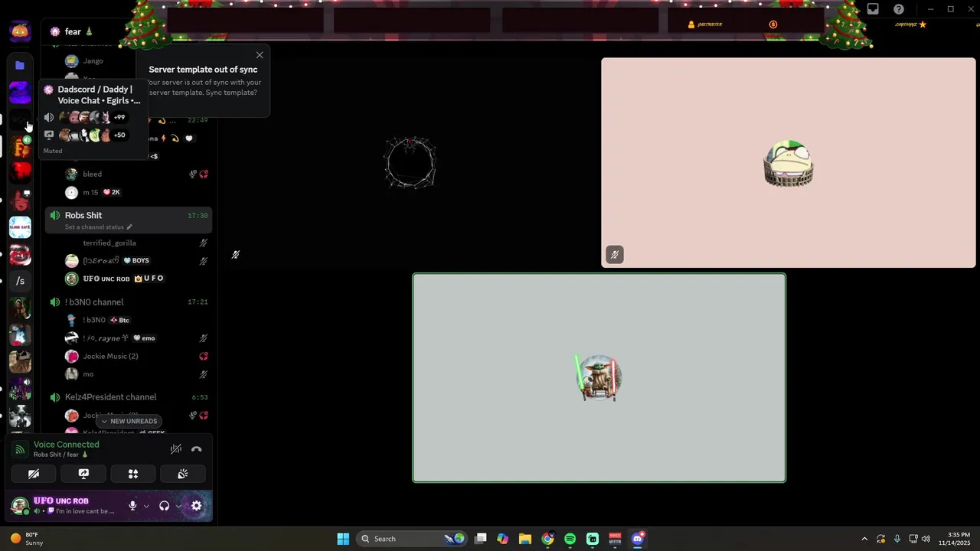Open the blue server folder icon
980x551 pixels.
[20, 65]
